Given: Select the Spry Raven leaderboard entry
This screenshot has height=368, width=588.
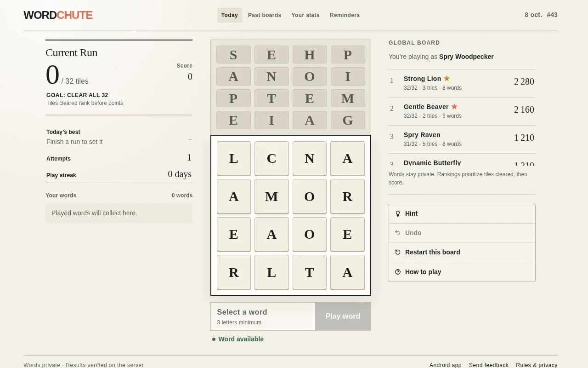Looking at the screenshot, I should point(462,139).
